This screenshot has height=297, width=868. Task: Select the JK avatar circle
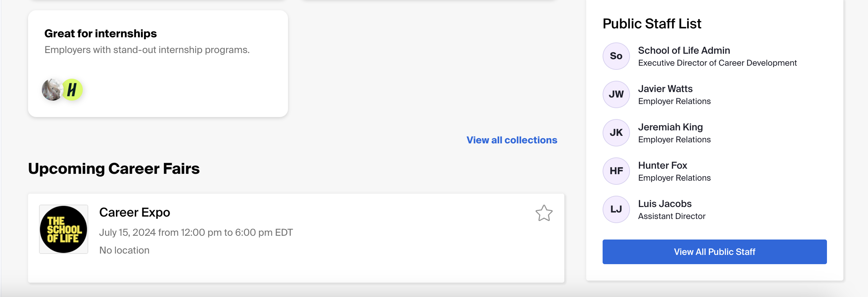[x=616, y=133]
